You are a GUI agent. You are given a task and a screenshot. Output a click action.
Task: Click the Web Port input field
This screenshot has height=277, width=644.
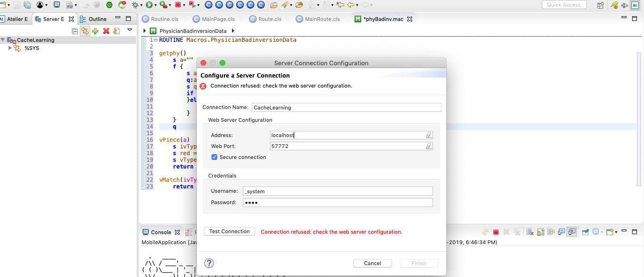coord(347,146)
